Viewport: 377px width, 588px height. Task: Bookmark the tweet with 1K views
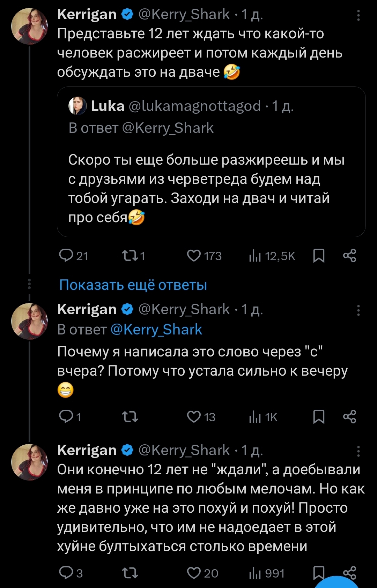coord(319,416)
